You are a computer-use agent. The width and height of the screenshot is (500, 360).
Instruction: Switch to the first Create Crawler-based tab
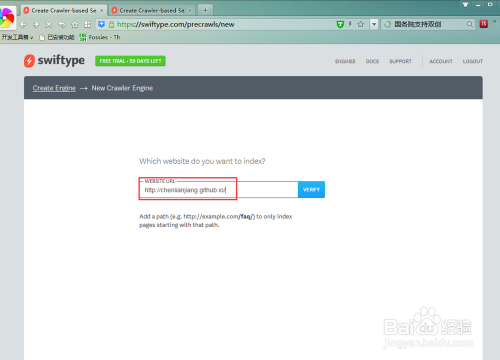point(64,10)
